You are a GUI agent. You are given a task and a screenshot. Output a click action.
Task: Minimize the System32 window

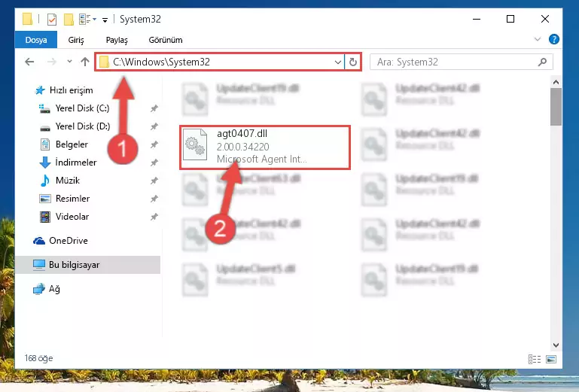tap(477, 19)
